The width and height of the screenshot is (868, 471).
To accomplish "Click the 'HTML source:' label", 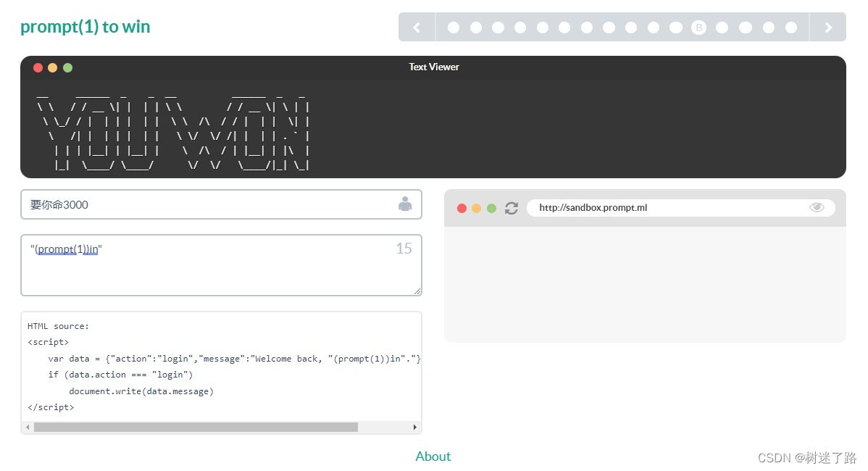I will tap(58, 326).
